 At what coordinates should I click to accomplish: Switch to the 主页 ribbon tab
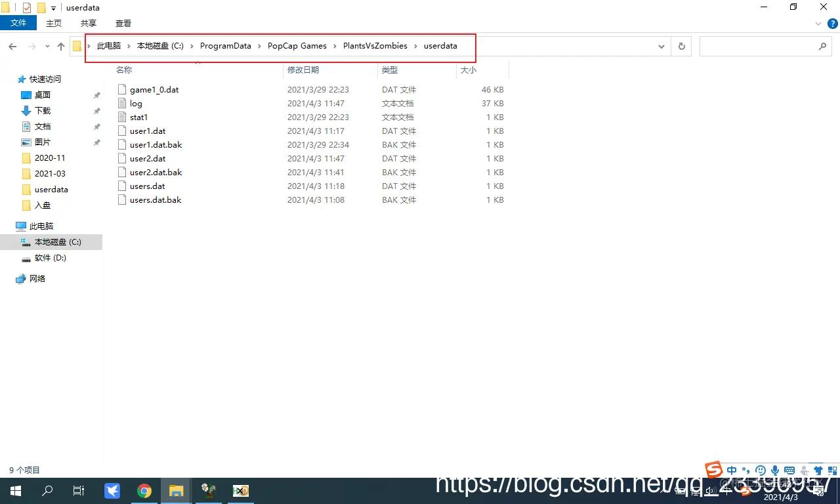click(54, 23)
